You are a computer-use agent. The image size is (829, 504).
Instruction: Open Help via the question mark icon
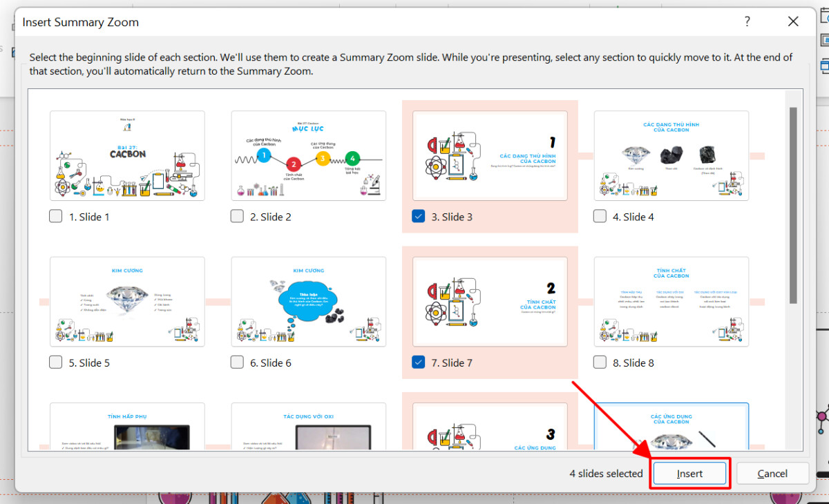coord(747,21)
